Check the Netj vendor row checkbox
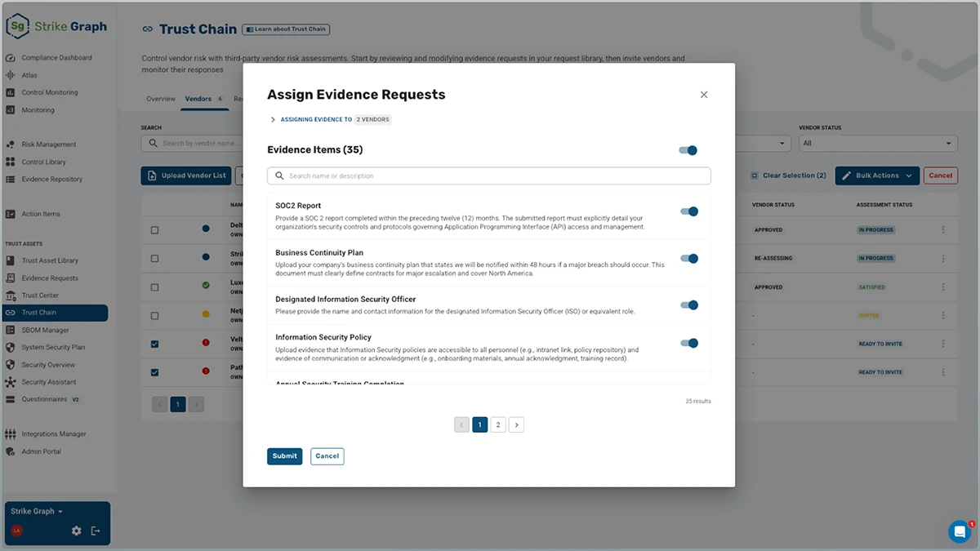 pyautogui.click(x=155, y=315)
